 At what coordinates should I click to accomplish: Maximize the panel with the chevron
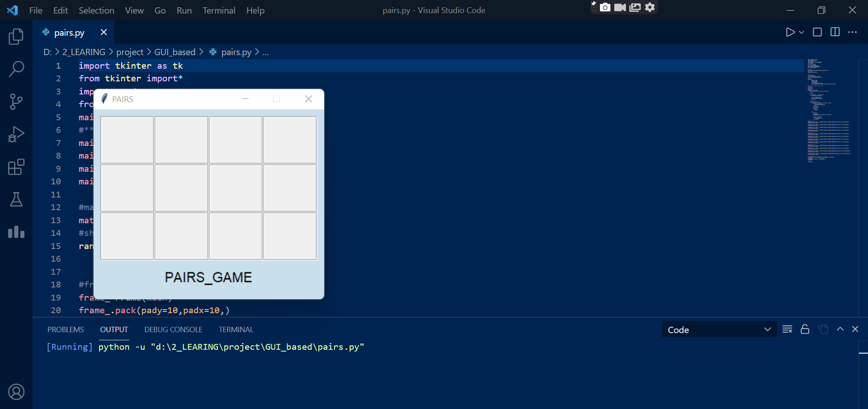coord(840,329)
